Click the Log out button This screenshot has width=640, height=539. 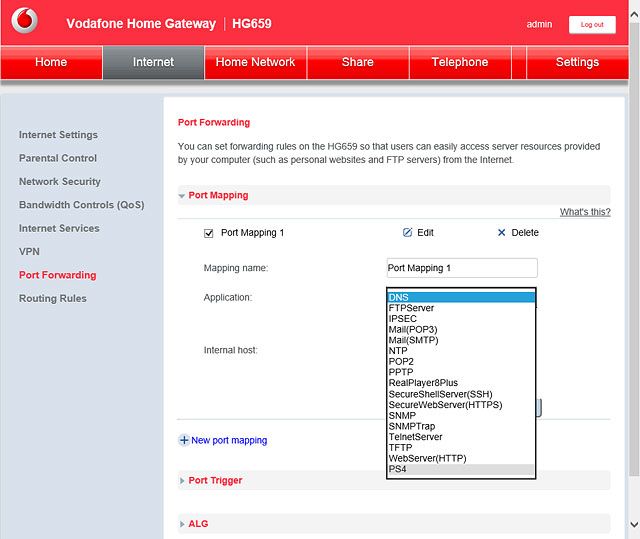[x=592, y=25]
